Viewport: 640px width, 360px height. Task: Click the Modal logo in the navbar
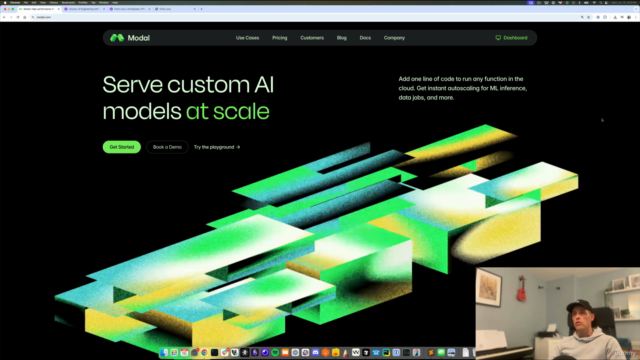(130, 38)
